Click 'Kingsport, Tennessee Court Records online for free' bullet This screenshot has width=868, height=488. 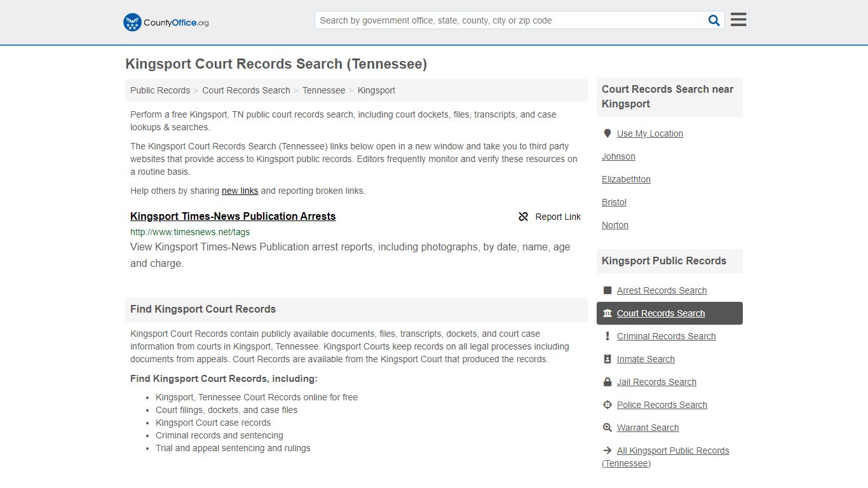tap(257, 397)
